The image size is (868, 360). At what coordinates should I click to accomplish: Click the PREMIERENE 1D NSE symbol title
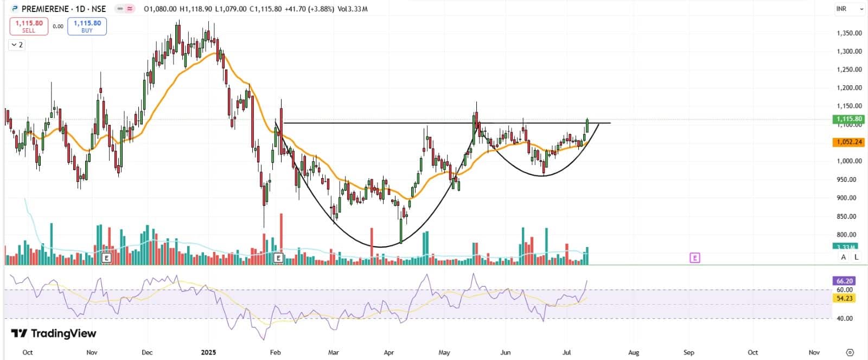63,9
